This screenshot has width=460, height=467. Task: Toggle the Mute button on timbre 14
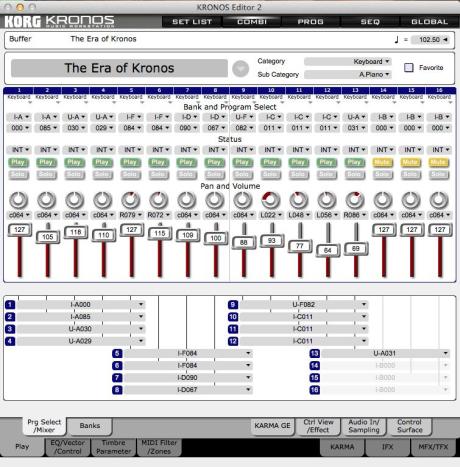coord(382,162)
